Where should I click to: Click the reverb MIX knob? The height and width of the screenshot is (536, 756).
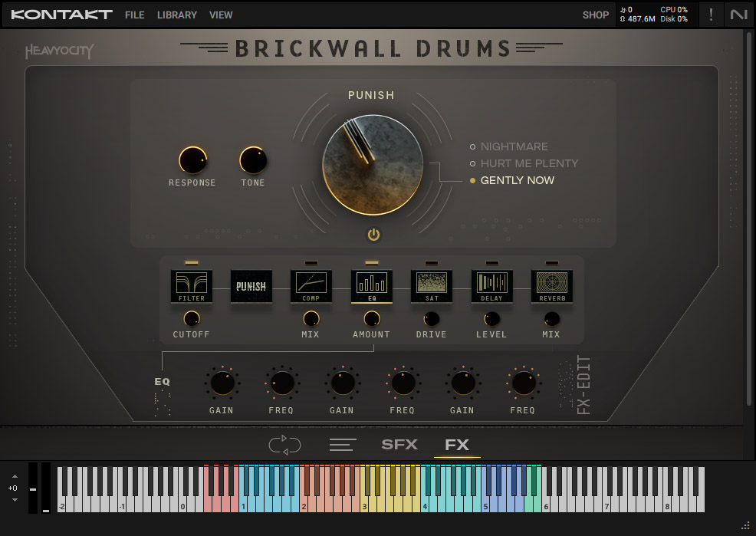pyautogui.click(x=552, y=319)
